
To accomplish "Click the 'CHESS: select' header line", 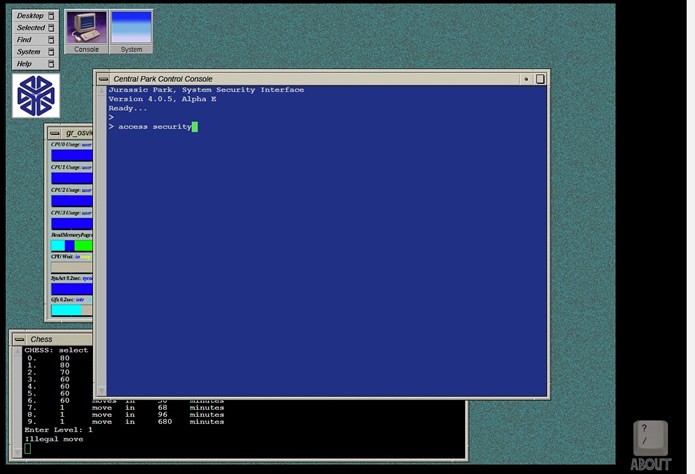I will point(56,350).
